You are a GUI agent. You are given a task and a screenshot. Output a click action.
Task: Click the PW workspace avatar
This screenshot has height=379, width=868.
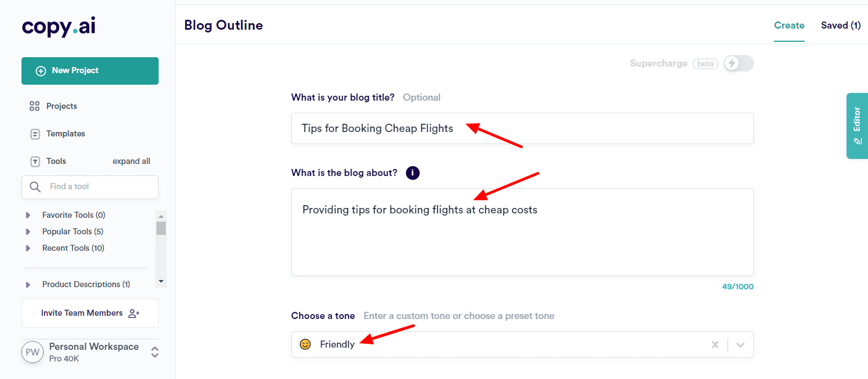32,352
